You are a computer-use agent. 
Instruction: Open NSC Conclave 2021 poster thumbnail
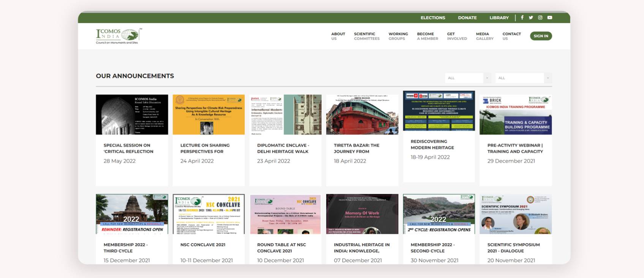coord(209,214)
